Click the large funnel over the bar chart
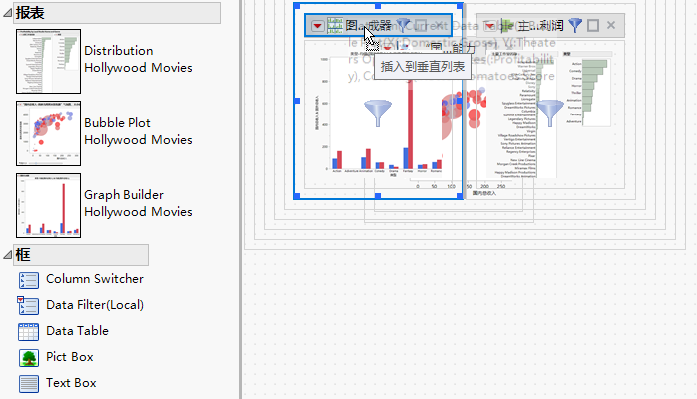697x399 pixels. pyautogui.click(x=378, y=113)
